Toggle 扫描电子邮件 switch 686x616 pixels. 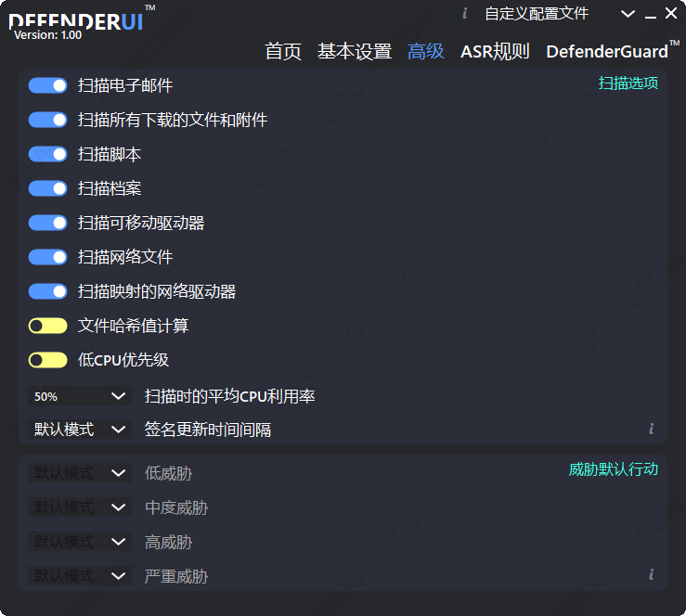47,85
